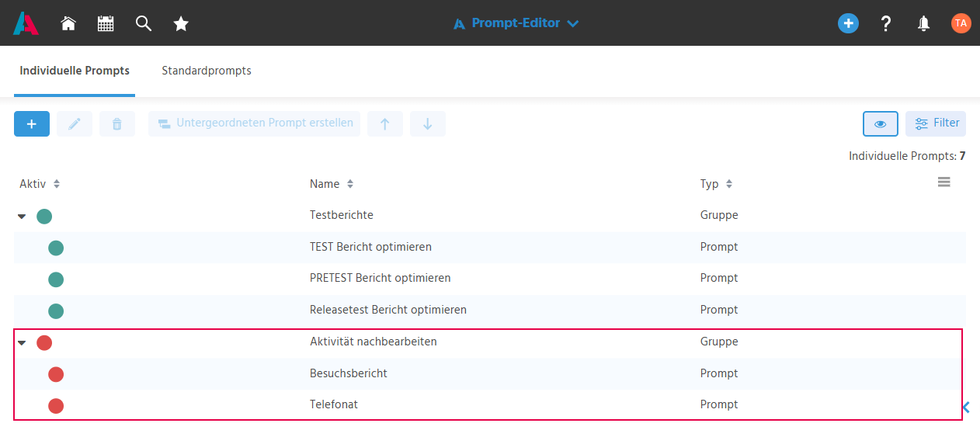The height and width of the screenshot is (444, 980).
Task: Go to the Home icon
Action: 68,23
